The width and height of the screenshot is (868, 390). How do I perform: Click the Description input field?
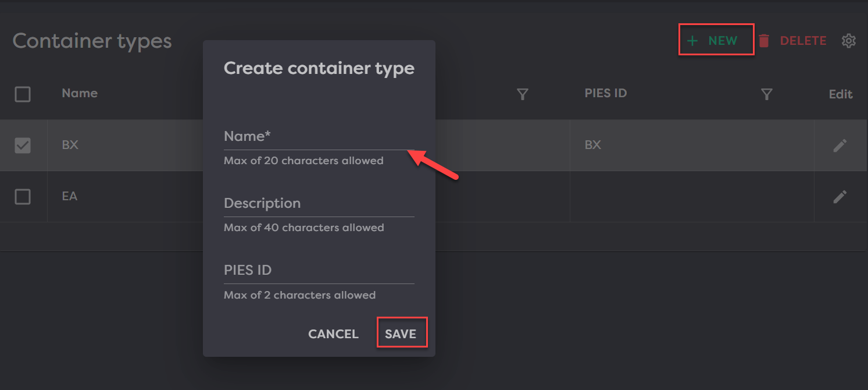[319, 204]
